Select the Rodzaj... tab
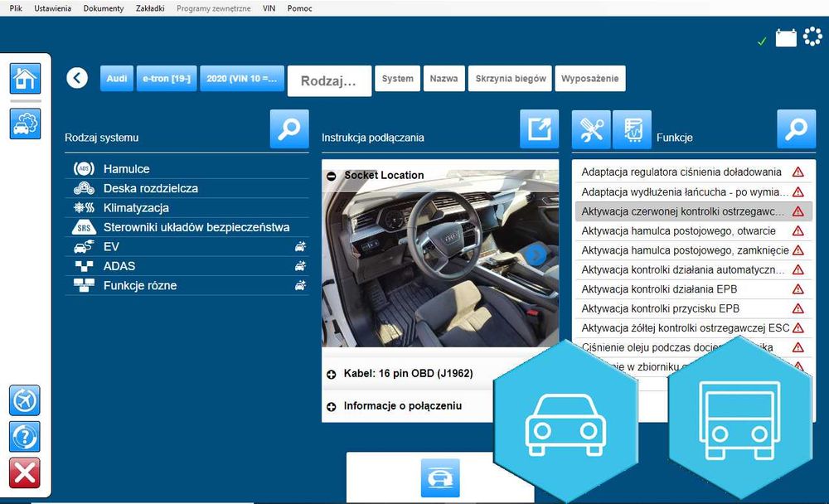This screenshot has height=504, width=829. click(329, 81)
